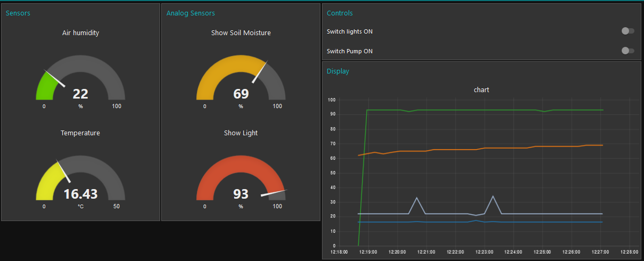Click the Sensors panel title

click(x=18, y=13)
